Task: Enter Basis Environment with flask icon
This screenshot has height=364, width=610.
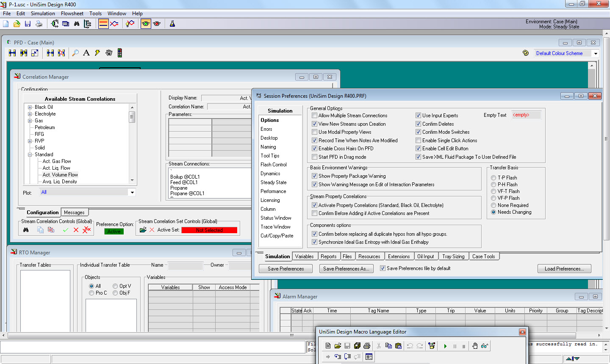Action: click(172, 24)
